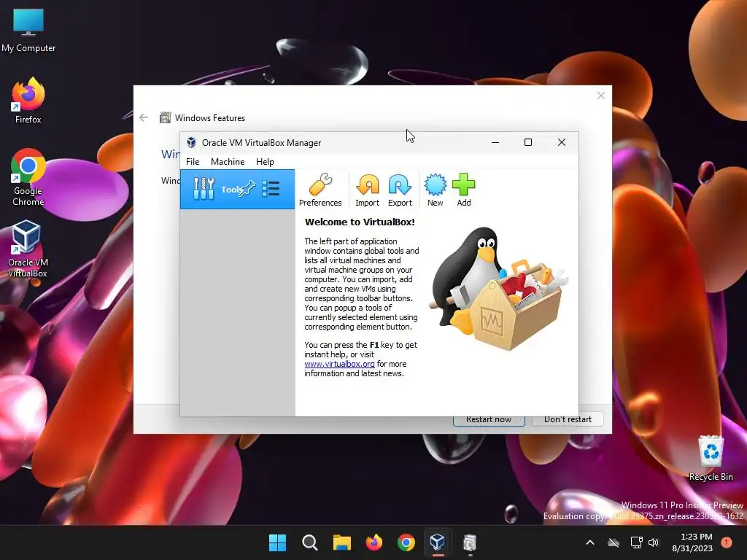747x560 pixels.
Task: Click the VirtualBox title bar icon
Action: click(192, 142)
